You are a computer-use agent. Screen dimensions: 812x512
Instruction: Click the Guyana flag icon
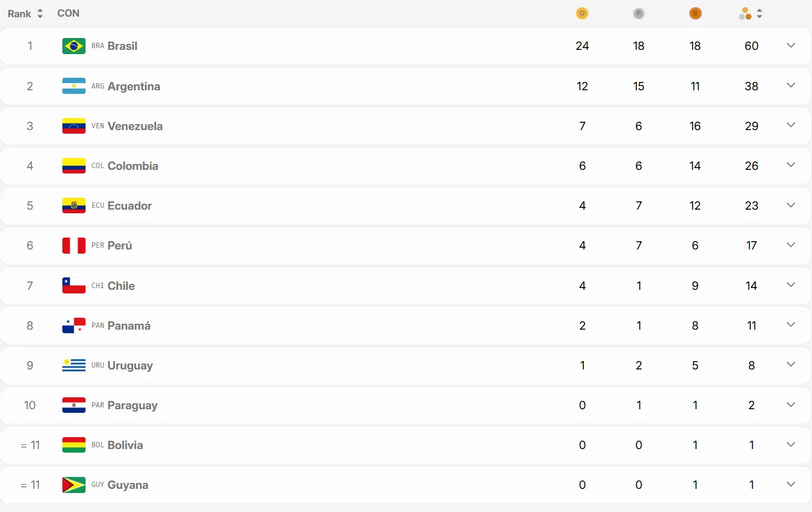[x=74, y=485]
